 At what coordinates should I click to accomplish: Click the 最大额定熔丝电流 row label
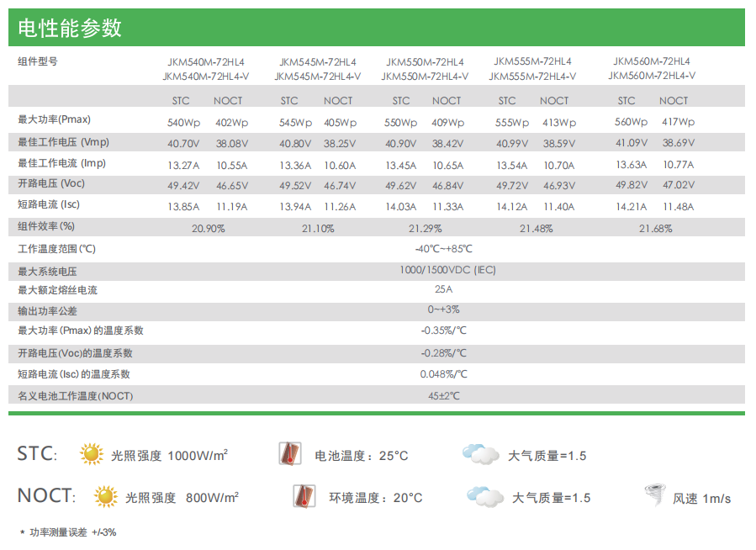pyautogui.click(x=57, y=290)
